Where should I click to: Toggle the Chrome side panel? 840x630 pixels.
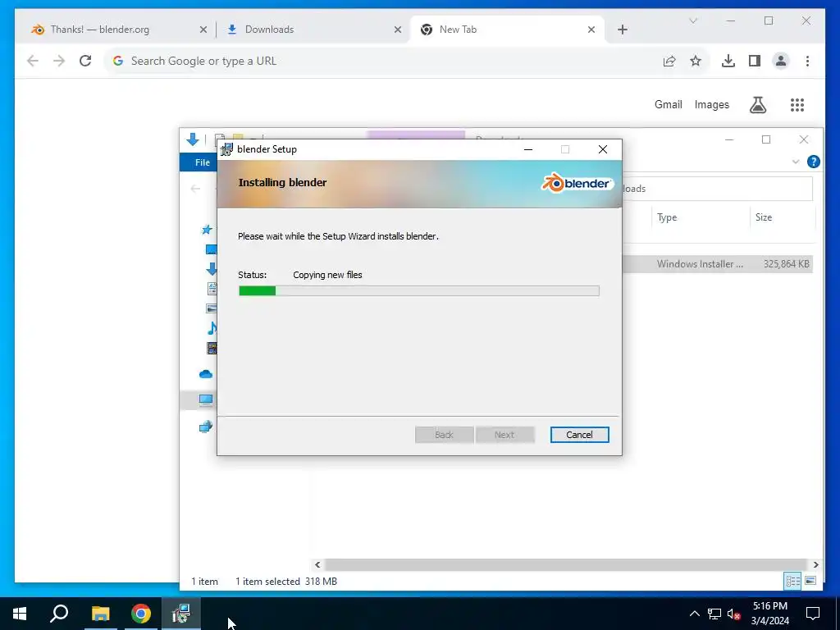[755, 61]
